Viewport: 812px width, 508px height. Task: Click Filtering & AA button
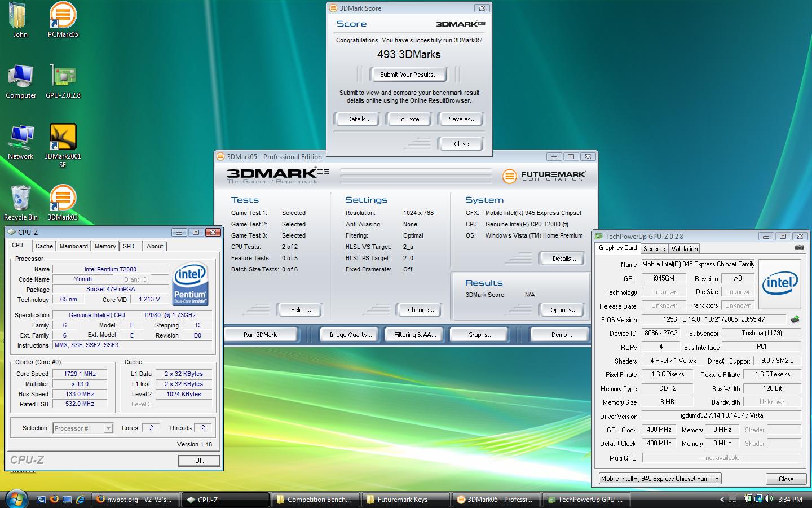coord(415,335)
